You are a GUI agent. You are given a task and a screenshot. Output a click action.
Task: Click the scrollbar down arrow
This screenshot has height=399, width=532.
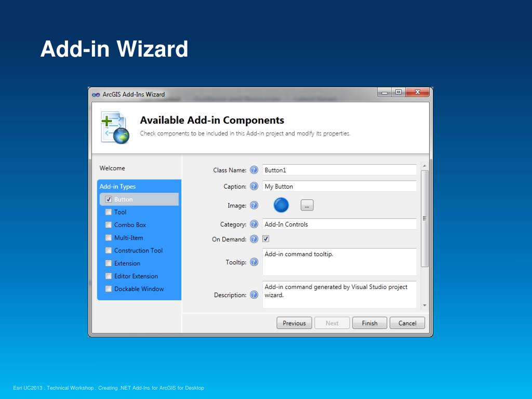(x=424, y=305)
